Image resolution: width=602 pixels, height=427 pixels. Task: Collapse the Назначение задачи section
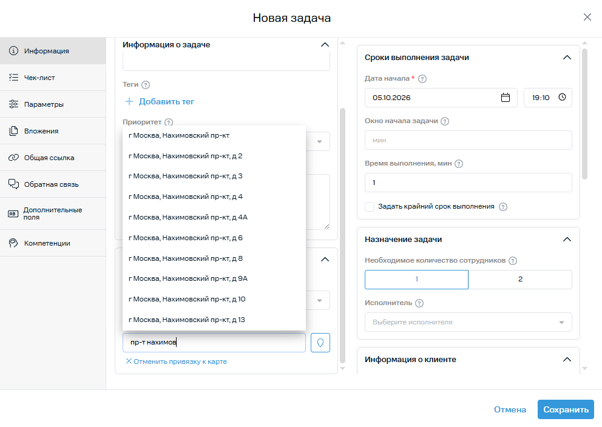[567, 240]
